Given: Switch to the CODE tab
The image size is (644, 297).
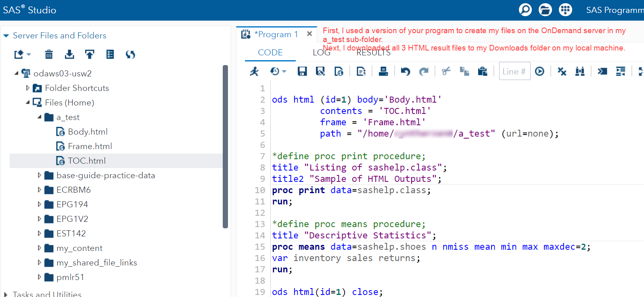Looking at the screenshot, I should 270,53.
